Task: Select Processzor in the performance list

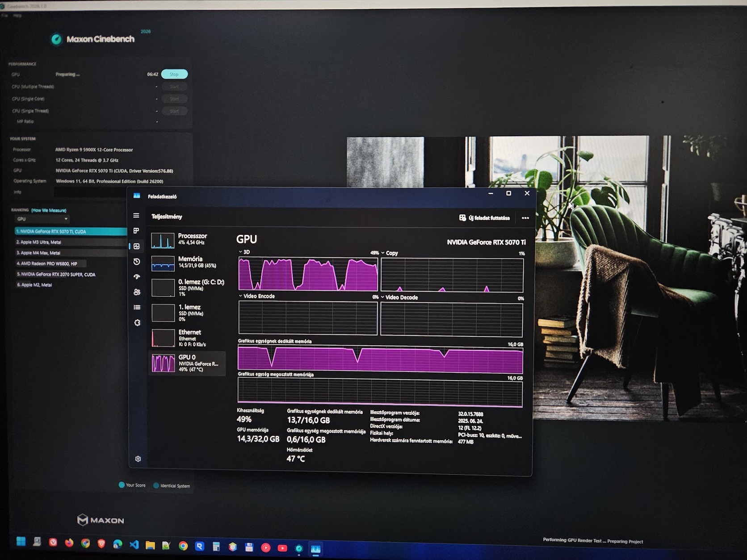Action: [188, 240]
